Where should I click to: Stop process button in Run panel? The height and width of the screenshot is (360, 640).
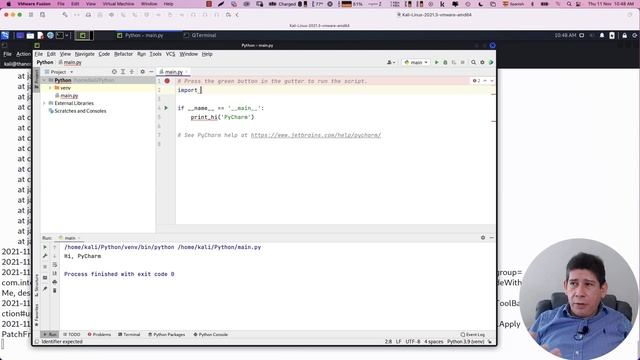45,267
